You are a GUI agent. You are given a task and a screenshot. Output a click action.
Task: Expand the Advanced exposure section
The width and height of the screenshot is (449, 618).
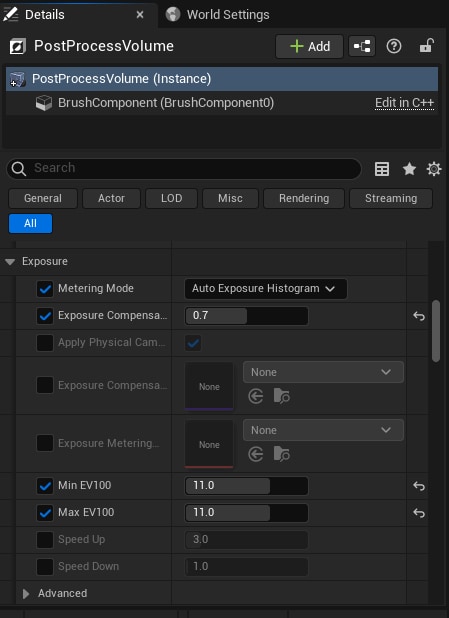pos(26,594)
